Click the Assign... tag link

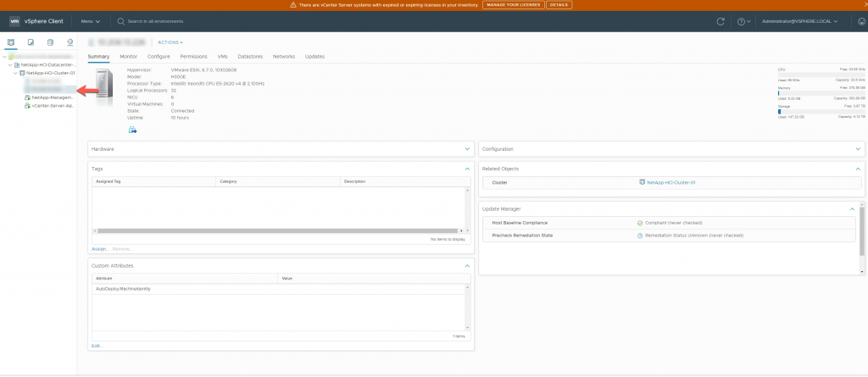pyautogui.click(x=100, y=249)
